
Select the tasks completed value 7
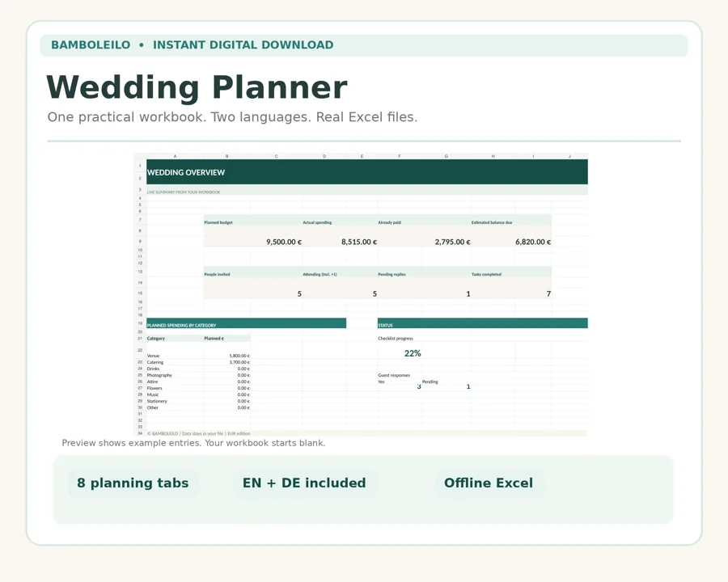coord(548,293)
